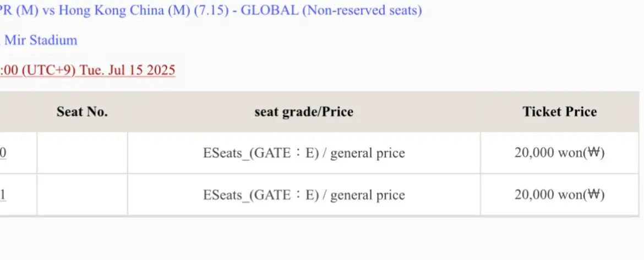Select the seat grade/Price column header
Screen dimensions: 644x260
click(304, 112)
